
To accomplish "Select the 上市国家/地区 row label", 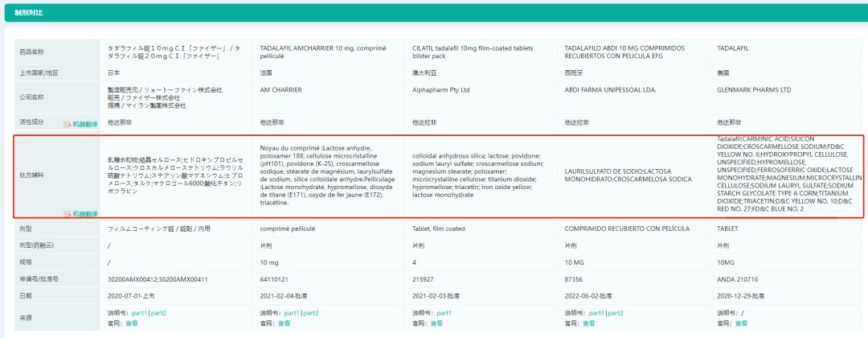I will [39, 73].
